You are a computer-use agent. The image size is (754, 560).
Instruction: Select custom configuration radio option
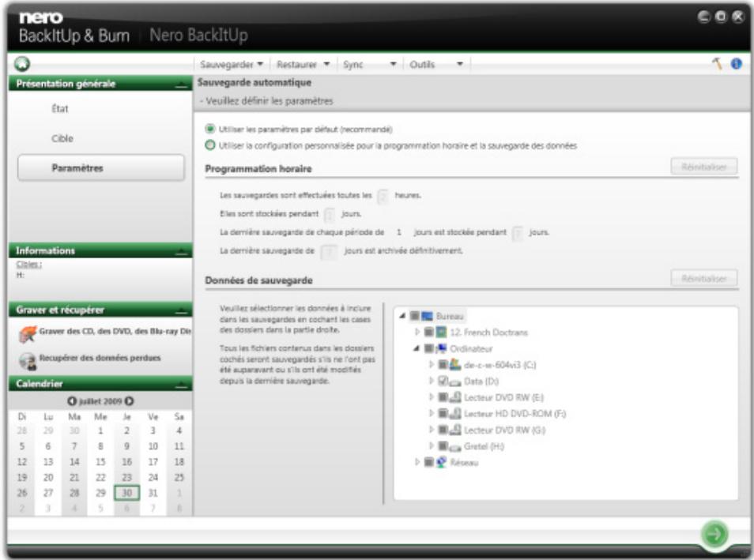[x=209, y=145]
